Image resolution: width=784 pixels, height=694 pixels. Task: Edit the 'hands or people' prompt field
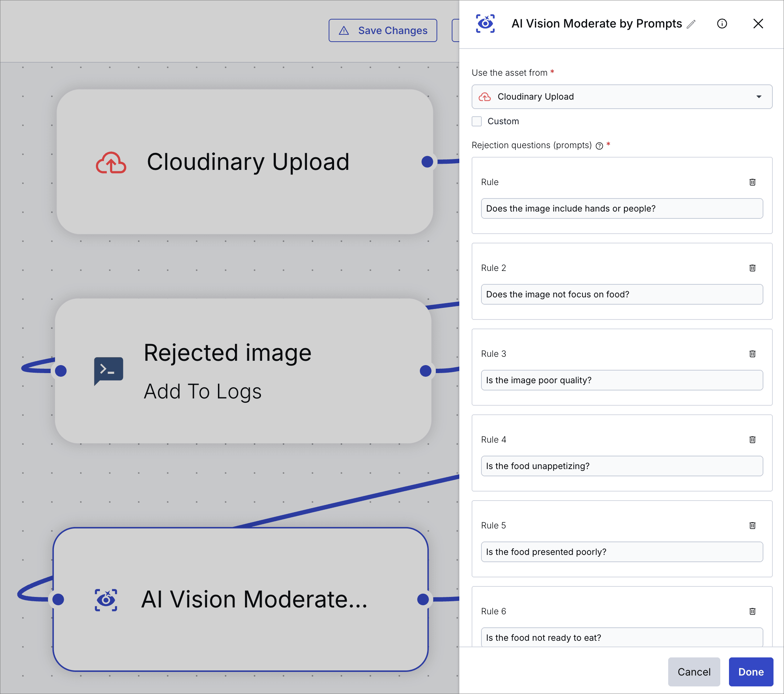[622, 208]
